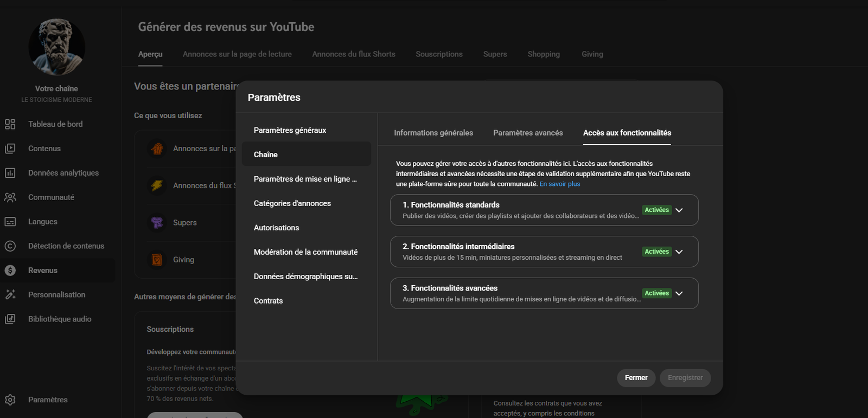The width and height of the screenshot is (868, 418).
Task: Click the LE STOICISME MODERNE channel name
Action: tap(56, 100)
